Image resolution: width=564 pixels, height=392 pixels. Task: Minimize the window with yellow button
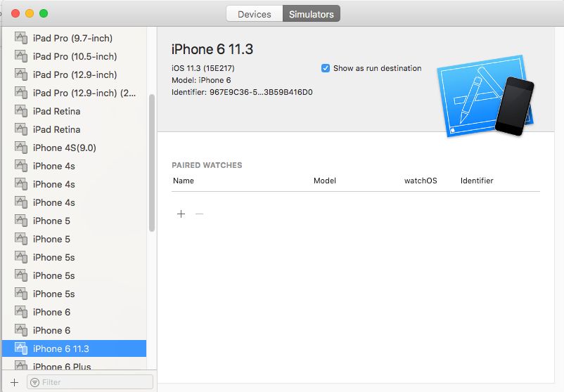(30, 13)
